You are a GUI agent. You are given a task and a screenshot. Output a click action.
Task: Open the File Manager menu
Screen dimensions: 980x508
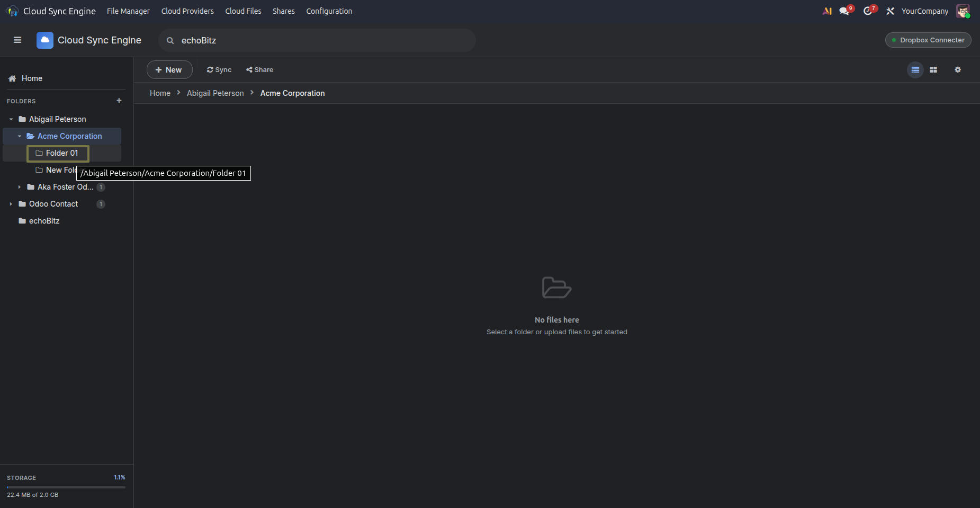[128, 11]
